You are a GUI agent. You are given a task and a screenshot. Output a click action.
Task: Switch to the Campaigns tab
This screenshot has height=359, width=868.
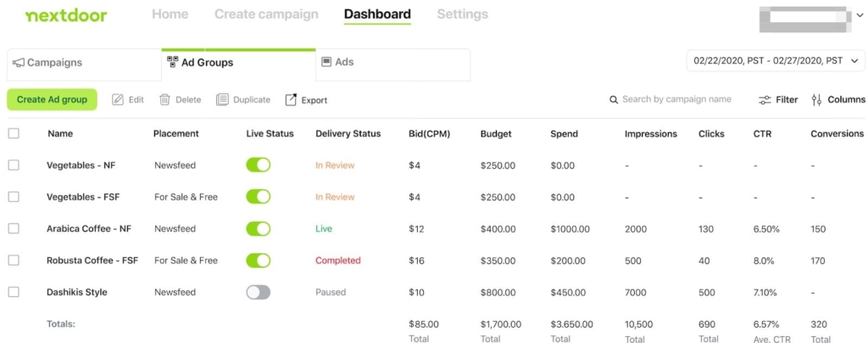click(x=84, y=65)
